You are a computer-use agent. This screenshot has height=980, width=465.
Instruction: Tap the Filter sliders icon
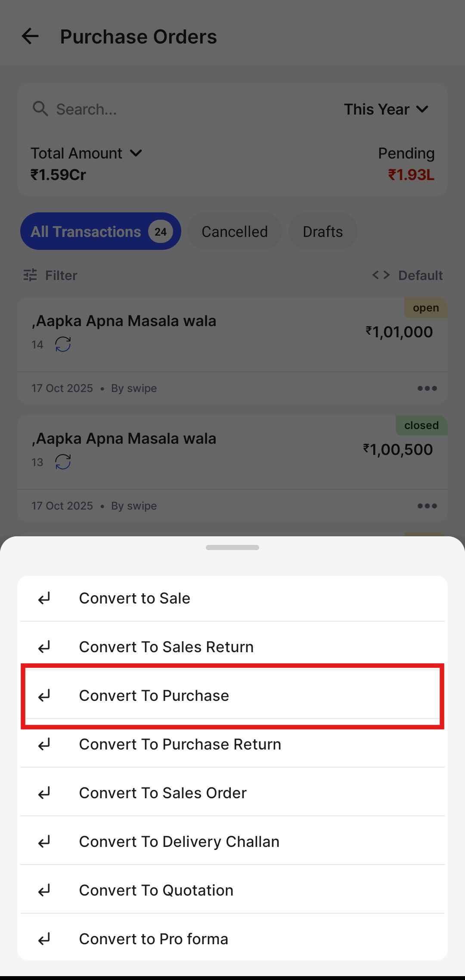pos(30,275)
